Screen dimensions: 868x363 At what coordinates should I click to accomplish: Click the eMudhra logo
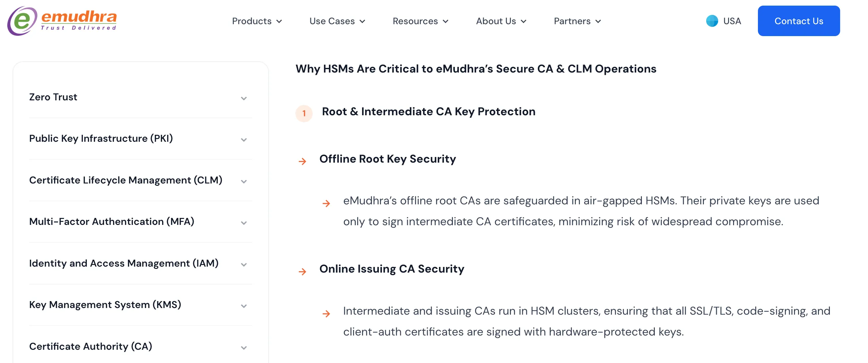62,21
